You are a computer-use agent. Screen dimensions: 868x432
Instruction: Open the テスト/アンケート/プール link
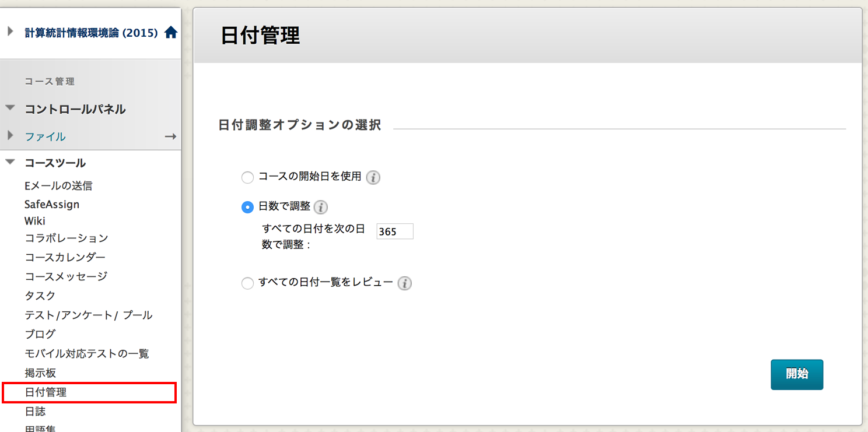coord(88,315)
